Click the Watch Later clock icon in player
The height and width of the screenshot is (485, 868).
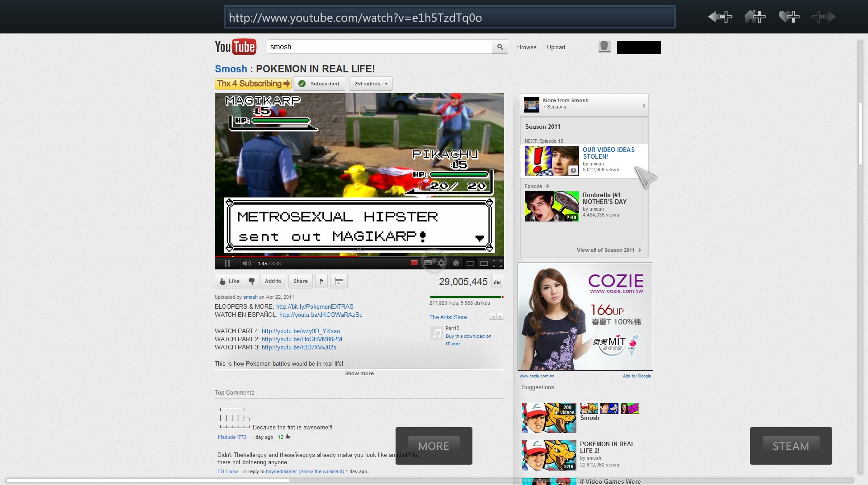click(x=456, y=264)
